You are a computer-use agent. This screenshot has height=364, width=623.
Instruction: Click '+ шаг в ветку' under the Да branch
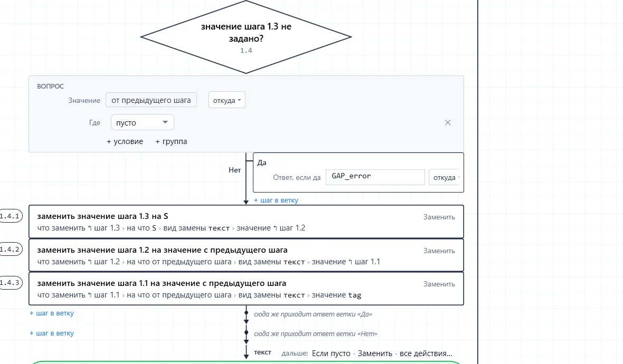point(276,200)
